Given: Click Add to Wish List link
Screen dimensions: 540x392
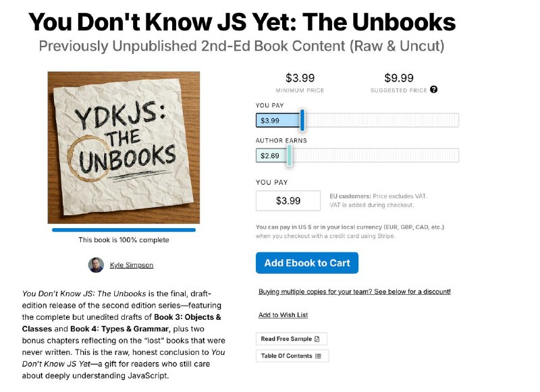Looking at the screenshot, I should 283,315.
